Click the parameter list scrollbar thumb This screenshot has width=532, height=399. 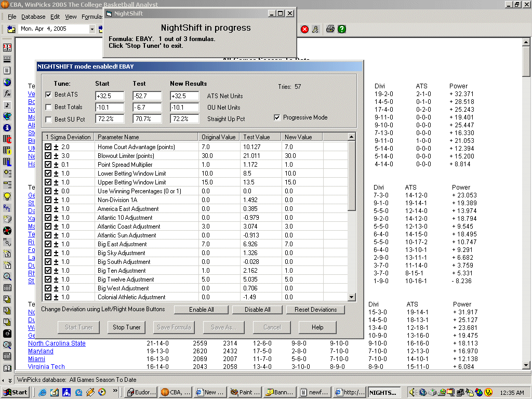coord(352,176)
